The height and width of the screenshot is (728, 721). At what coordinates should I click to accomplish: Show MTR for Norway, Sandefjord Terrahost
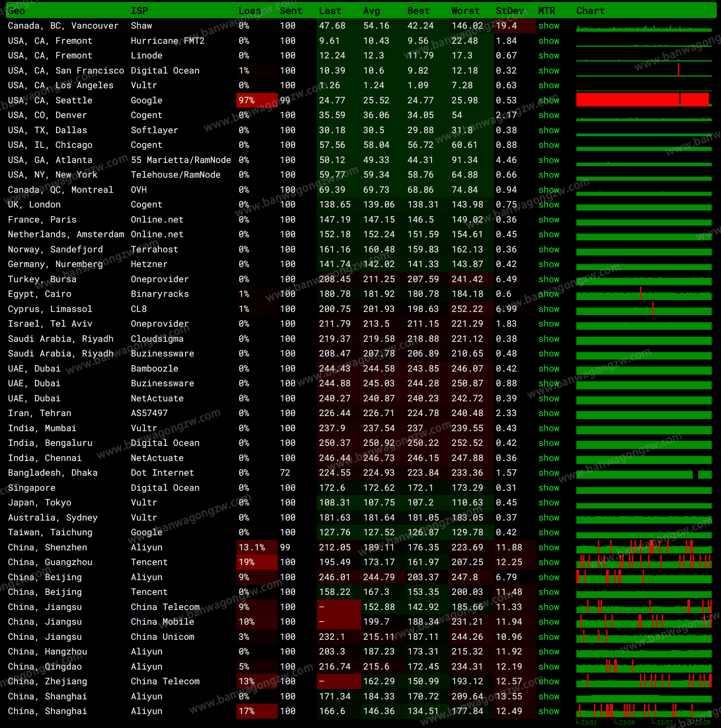(x=549, y=250)
